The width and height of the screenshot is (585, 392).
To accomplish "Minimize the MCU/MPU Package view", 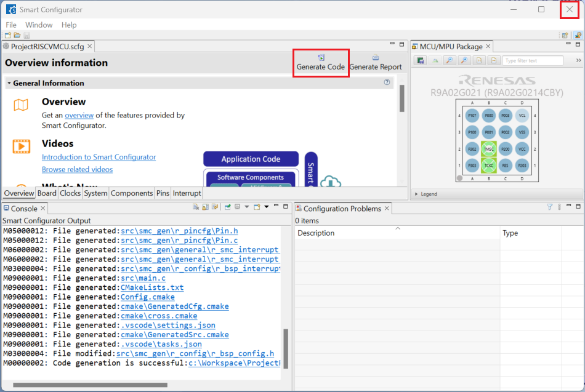I will (568, 44).
